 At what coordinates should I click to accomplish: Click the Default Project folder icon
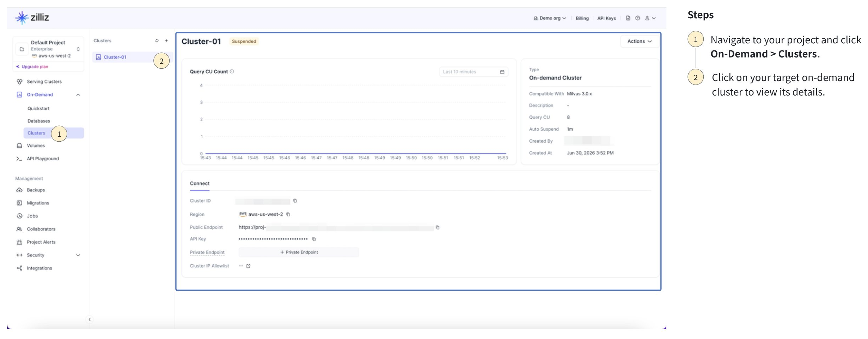pyautogui.click(x=22, y=49)
